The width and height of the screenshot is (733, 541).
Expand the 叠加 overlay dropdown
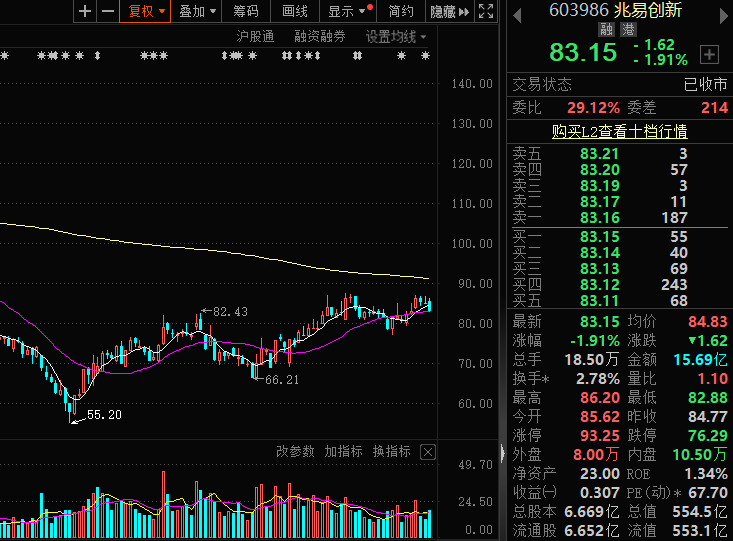(x=196, y=12)
